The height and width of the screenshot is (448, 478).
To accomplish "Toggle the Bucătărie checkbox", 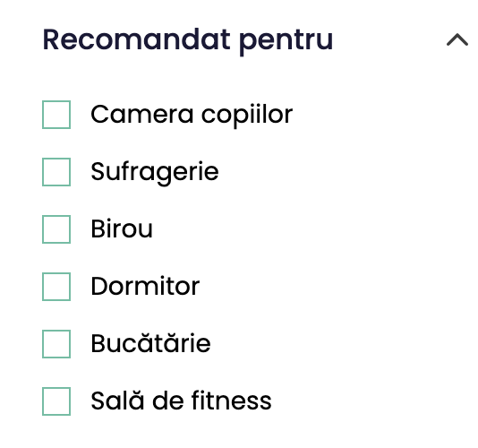I will 56,344.
